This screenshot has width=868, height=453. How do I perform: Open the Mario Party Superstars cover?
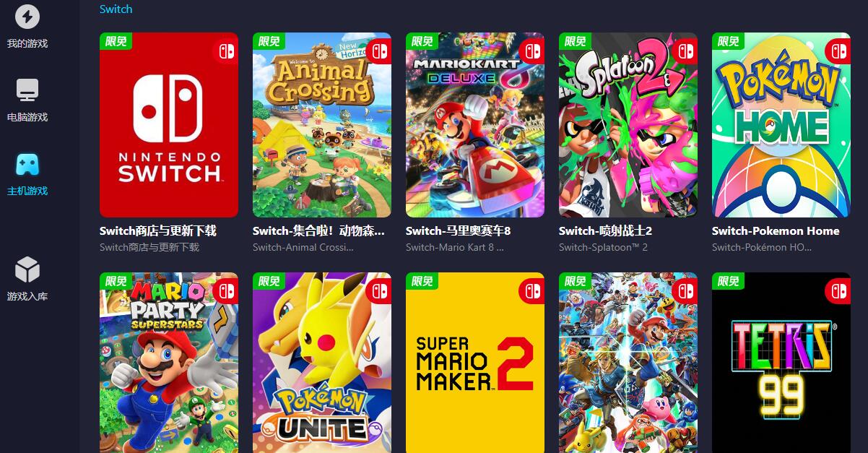(169, 363)
